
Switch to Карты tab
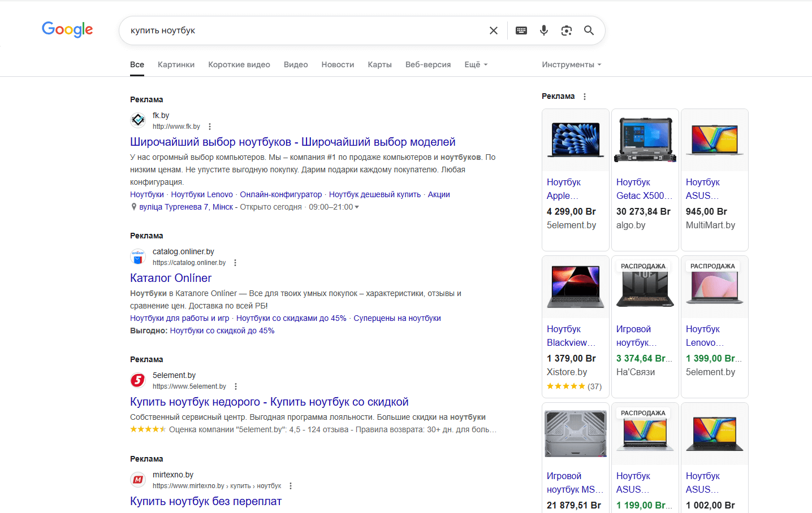tap(380, 64)
